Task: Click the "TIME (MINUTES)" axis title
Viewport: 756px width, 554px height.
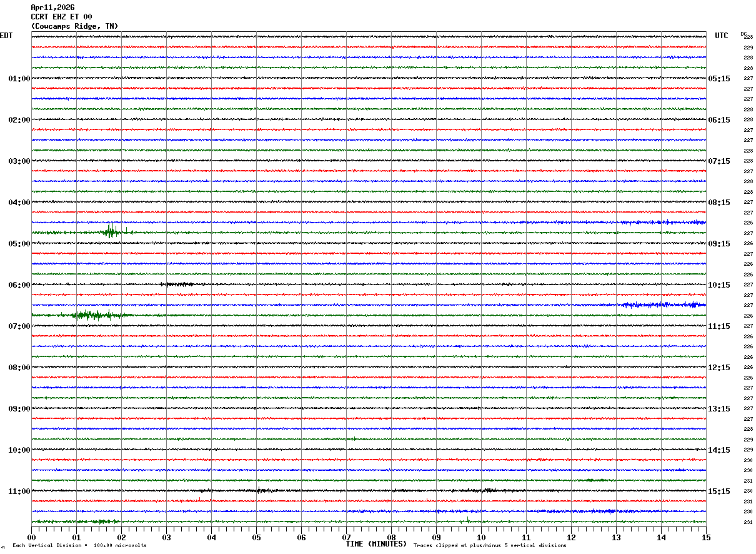Action: click(376, 544)
